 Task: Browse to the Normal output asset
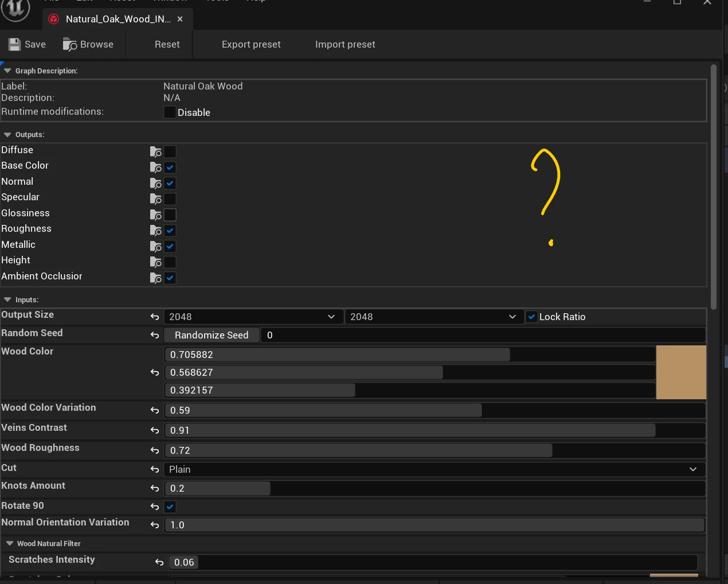[x=155, y=183]
